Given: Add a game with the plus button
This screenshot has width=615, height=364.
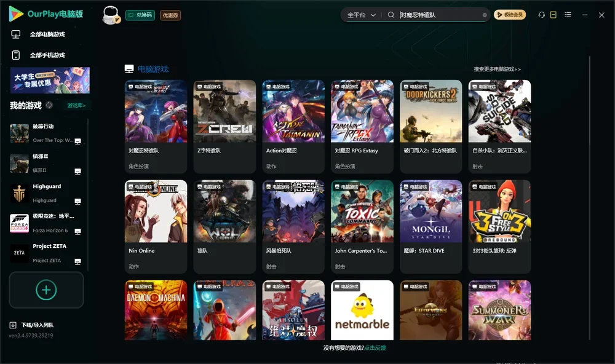Looking at the screenshot, I should click(46, 290).
